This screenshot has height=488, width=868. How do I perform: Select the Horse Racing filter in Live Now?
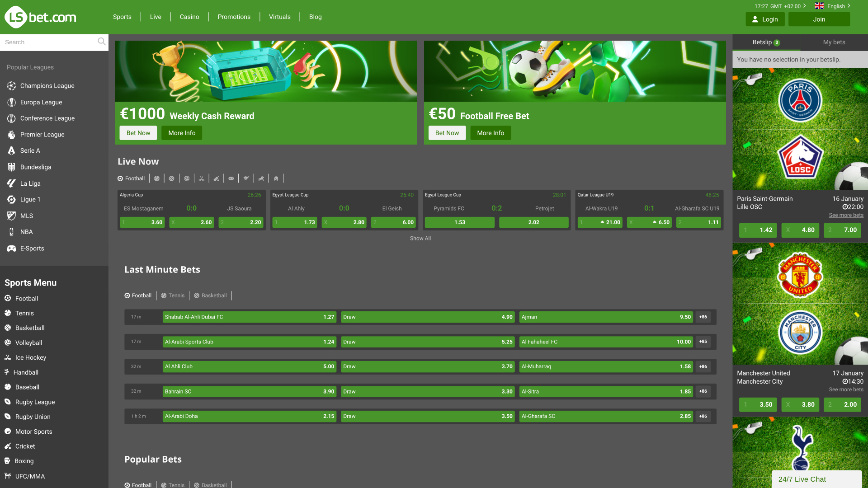pyautogui.click(x=261, y=178)
